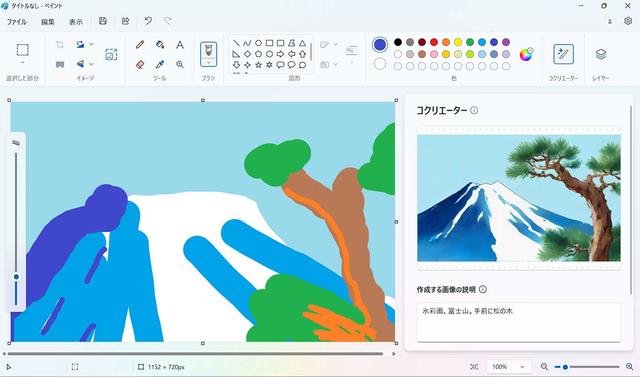Choose the diamond shape
This screenshot has width=640, height=377.
tap(247, 54)
